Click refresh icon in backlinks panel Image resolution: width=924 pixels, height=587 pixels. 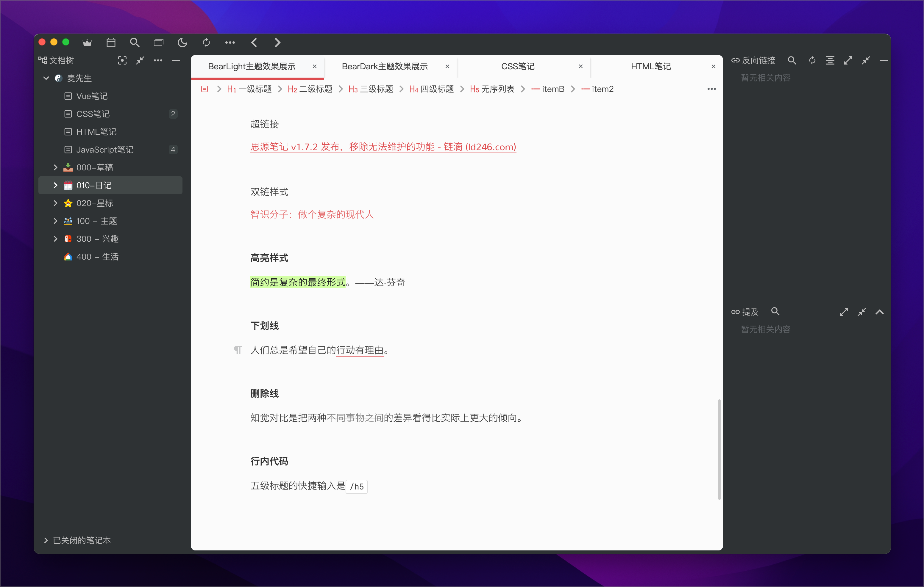click(x=812, y=60)
